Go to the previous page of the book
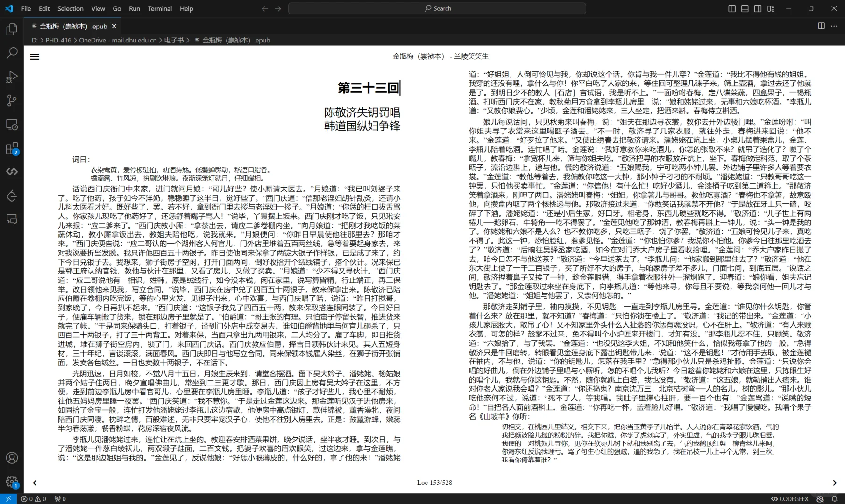The height and width of the screenshot is (504, 845). [35, 483]
